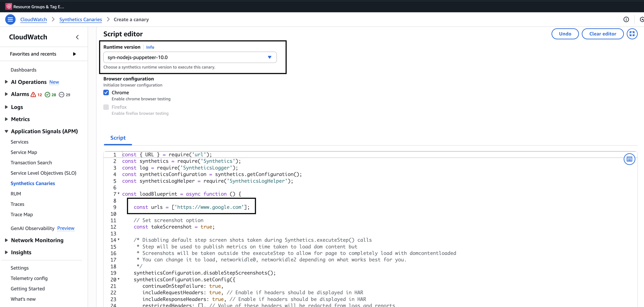Open Traces in the sidebar

click(18, 204)
